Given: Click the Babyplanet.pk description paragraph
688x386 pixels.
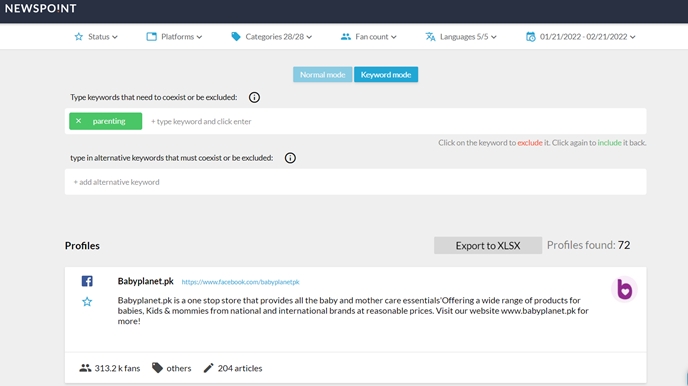Looking at the screenshot, I should point(353,311).
